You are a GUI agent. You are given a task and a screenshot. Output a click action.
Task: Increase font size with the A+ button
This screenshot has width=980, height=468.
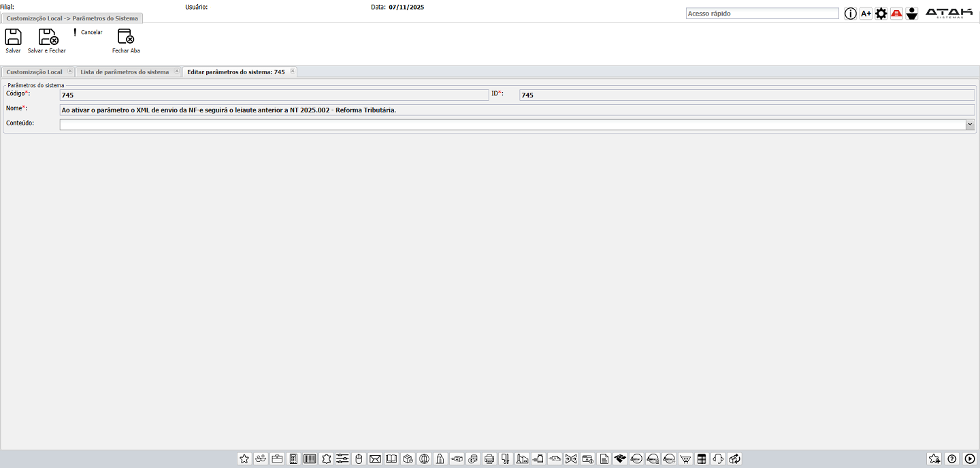coord(866,14)
